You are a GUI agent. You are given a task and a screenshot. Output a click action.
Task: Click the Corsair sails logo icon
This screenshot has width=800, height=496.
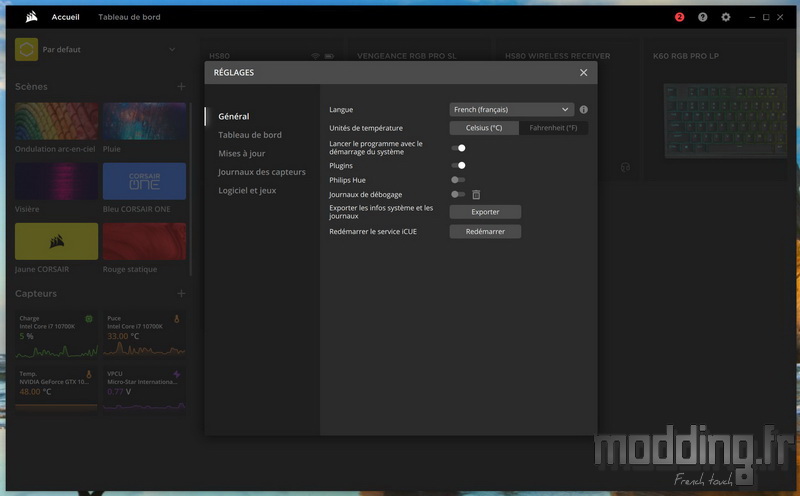point(32,17)
